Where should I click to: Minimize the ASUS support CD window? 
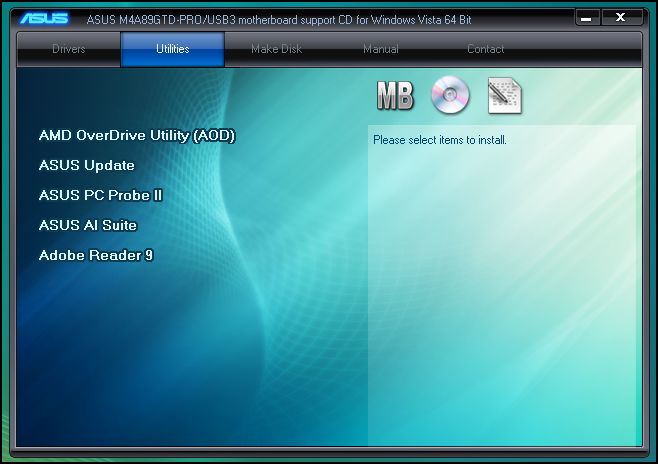click(587, 18)
